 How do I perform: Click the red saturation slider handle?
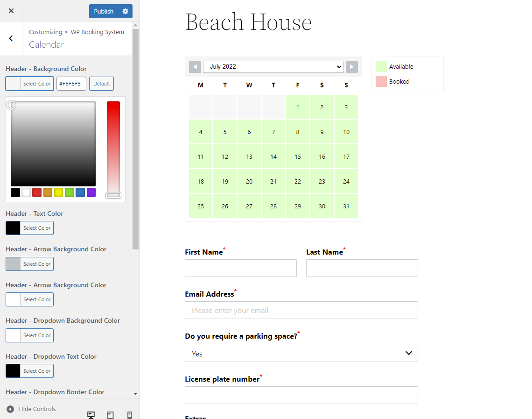[113, 195]
